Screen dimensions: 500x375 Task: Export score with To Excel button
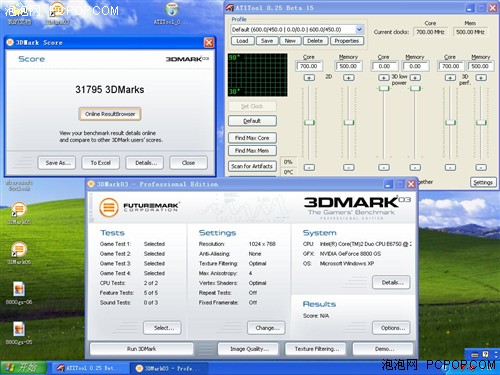pos(101,163)
